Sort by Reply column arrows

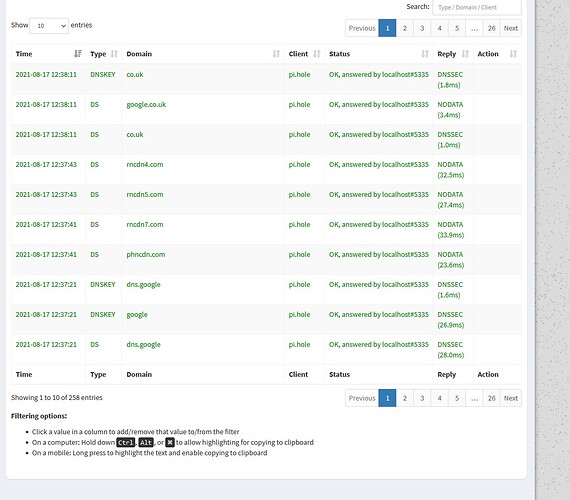[x=465, y=54]
